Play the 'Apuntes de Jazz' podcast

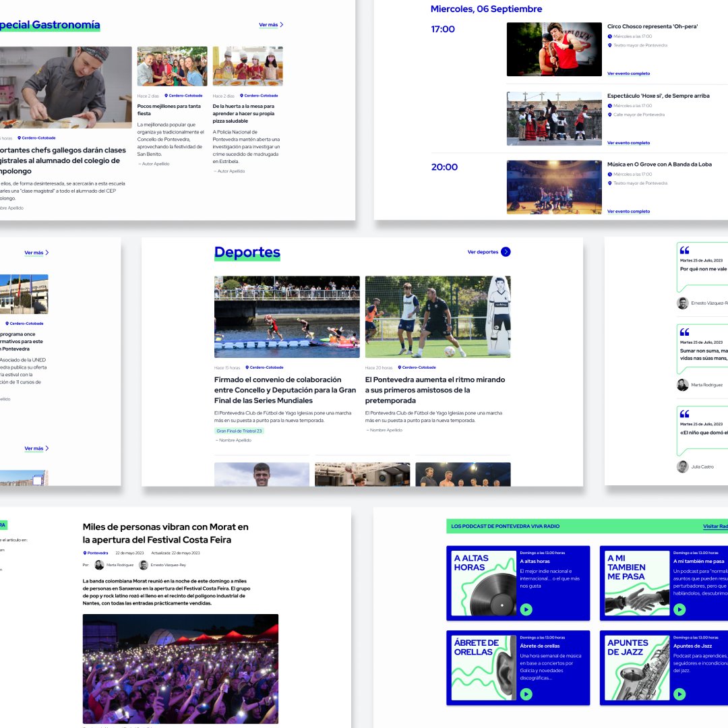tap(680, 694)
